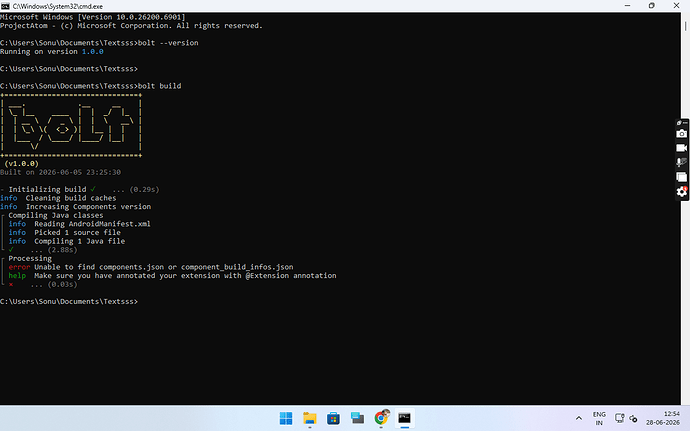This screenshot has height=431, width=690.
Task: Open the dual-monitor app icon on the taskbar
Action: [x=357, y=418]
